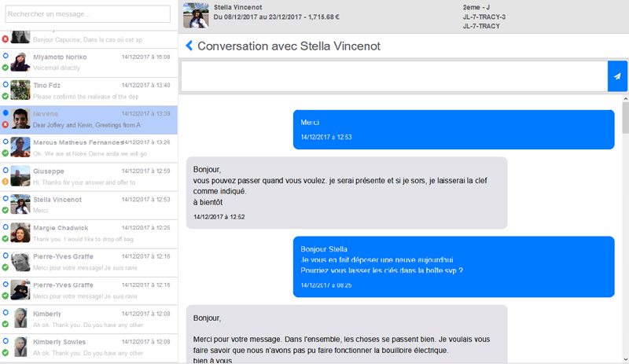Toggle the unread circle for Marcus Matheus Fernandes
The width and height of the screenshot is (629, 364).
(6, 142)
